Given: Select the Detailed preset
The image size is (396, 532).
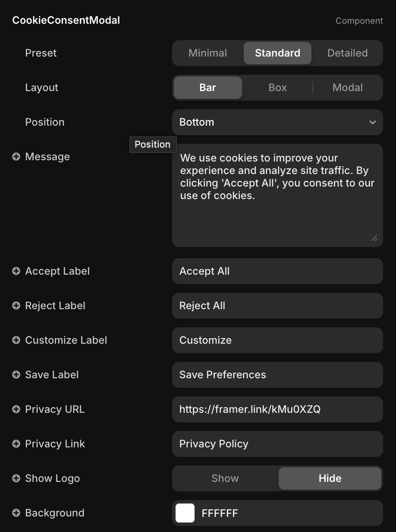Looking at the screenshot, I should (348, 53).
